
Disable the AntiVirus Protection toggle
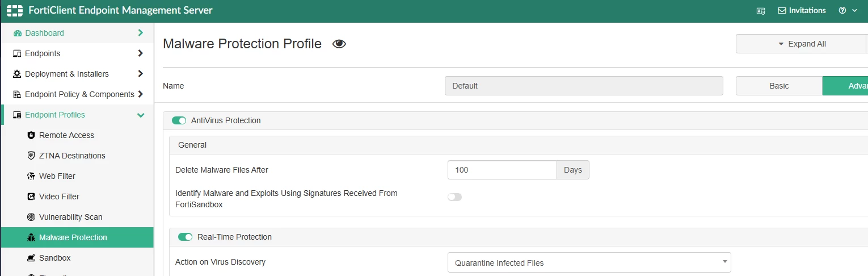179,120
